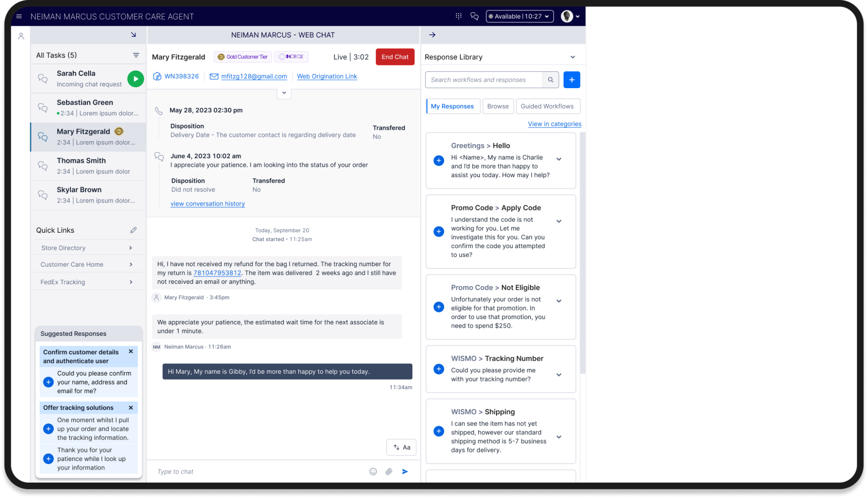Toggle text formatting Aa button
Image resolution: width=868 pixels, height=498 pixels.
click(401, 447)
